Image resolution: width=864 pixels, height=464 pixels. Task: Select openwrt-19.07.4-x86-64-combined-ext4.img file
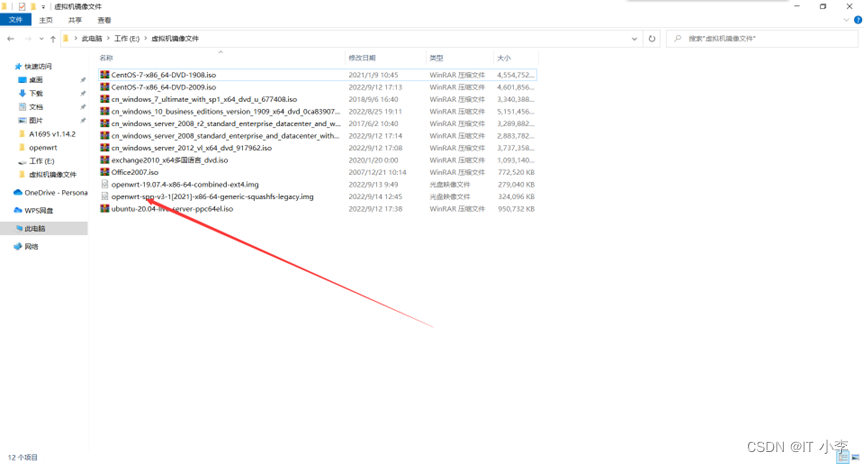185,184
